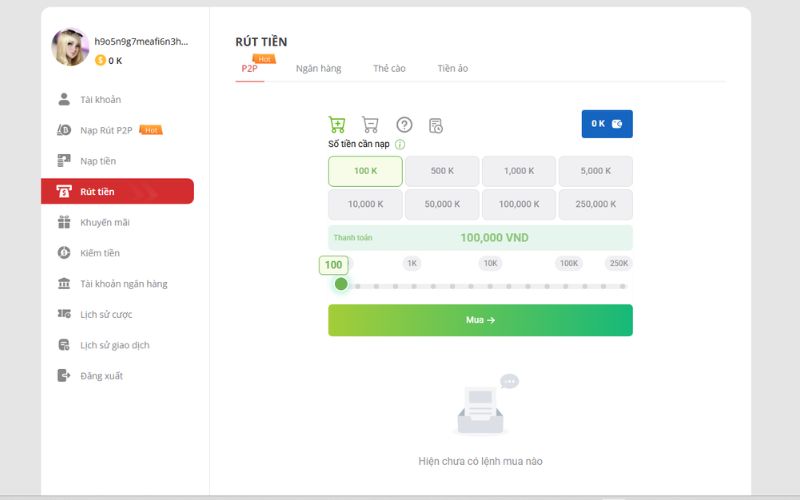
Task: Click the user avatar picture
Action: click(70, 47)
